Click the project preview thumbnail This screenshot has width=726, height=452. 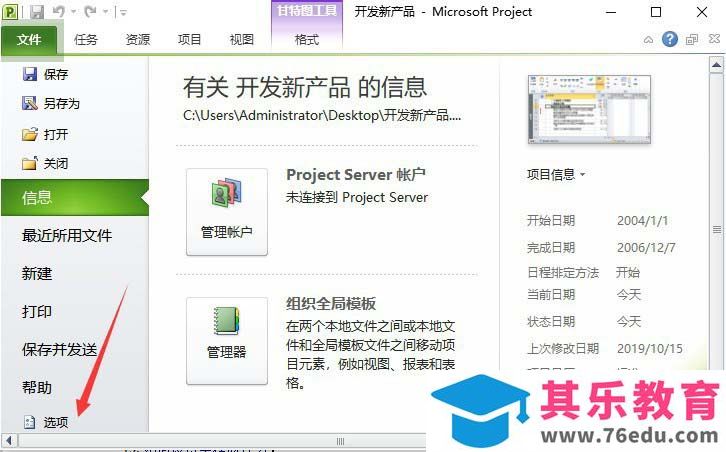(589, 110)
